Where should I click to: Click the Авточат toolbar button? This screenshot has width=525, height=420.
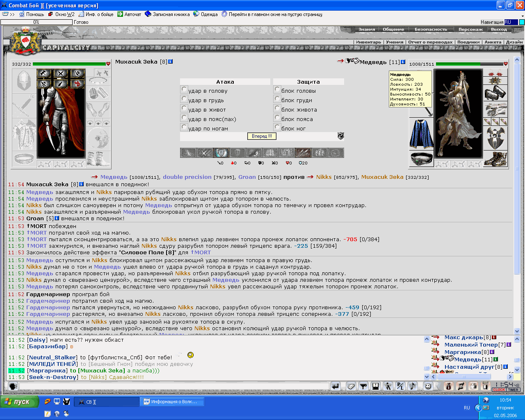[129, 14]
